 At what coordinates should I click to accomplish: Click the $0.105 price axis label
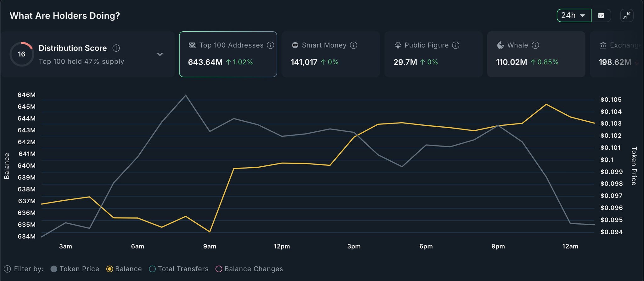click(x=611, y=100)
